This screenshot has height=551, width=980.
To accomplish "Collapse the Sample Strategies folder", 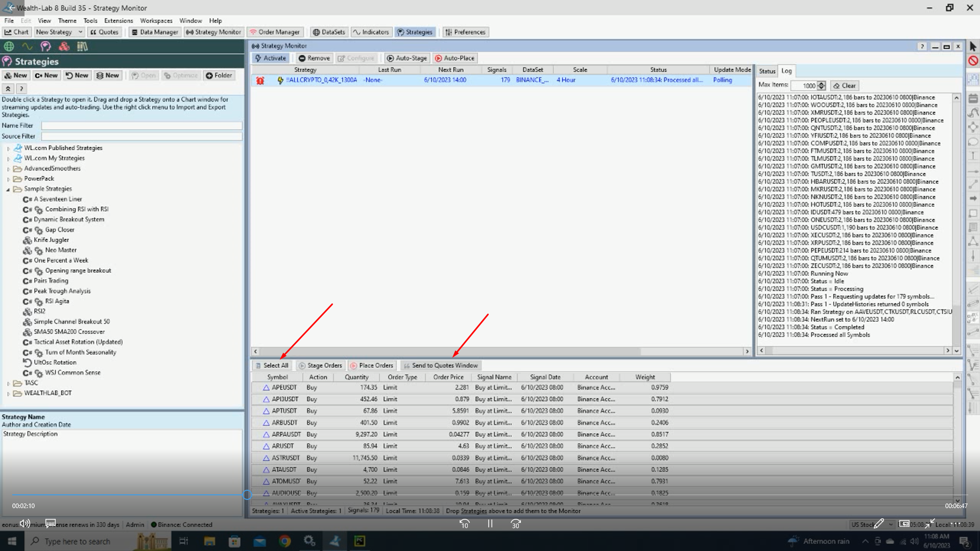I will (8, 189).
